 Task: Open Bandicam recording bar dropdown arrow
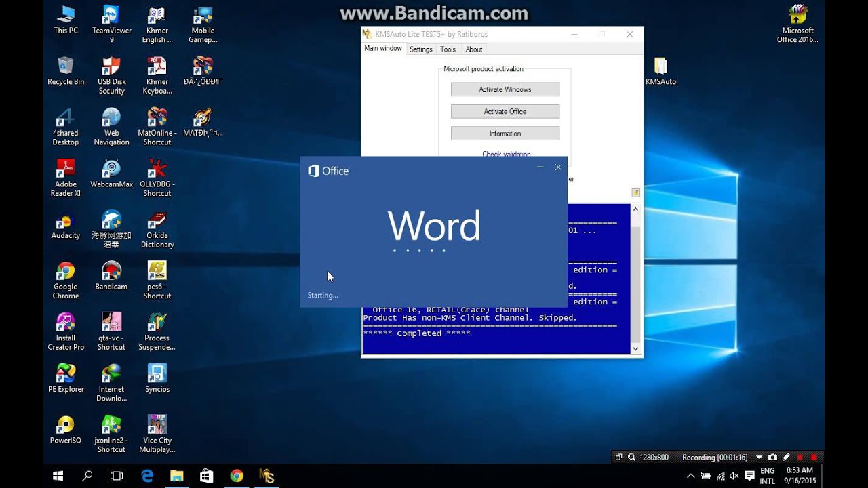click(759, 457)
